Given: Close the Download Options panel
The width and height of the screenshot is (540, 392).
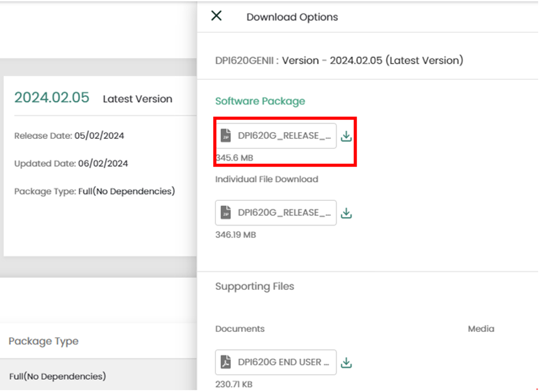Looking at the screenshot, I should pos(216,15).
